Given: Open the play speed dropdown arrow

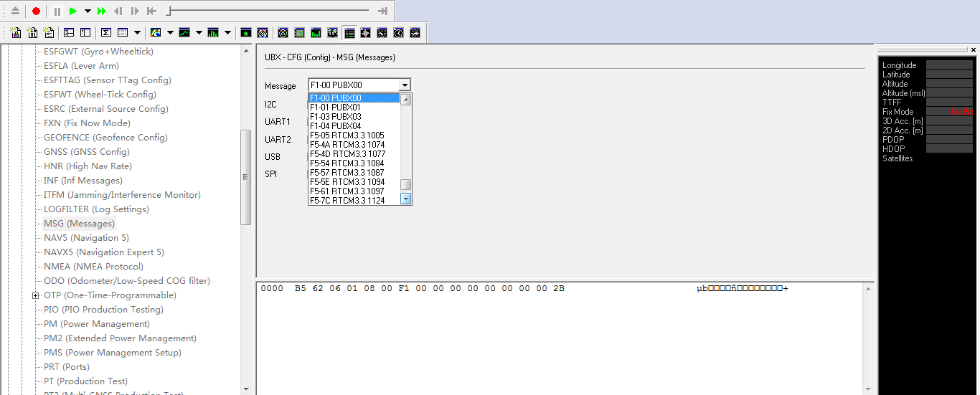Looking at the screenshot, I should (88, 11).
